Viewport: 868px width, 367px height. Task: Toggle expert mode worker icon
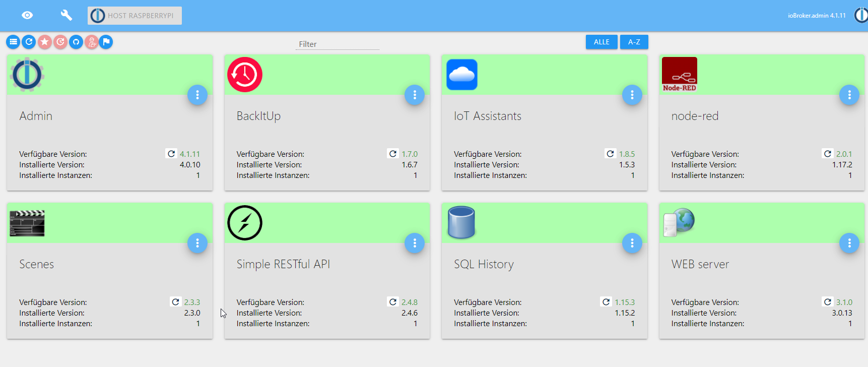[91, 42]
